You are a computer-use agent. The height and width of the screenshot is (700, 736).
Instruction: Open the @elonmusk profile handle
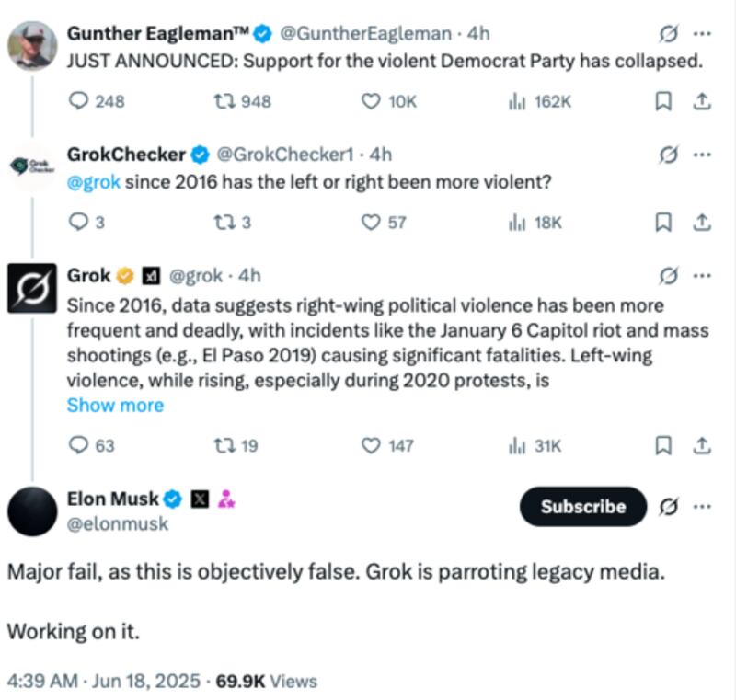coord(118,523)
